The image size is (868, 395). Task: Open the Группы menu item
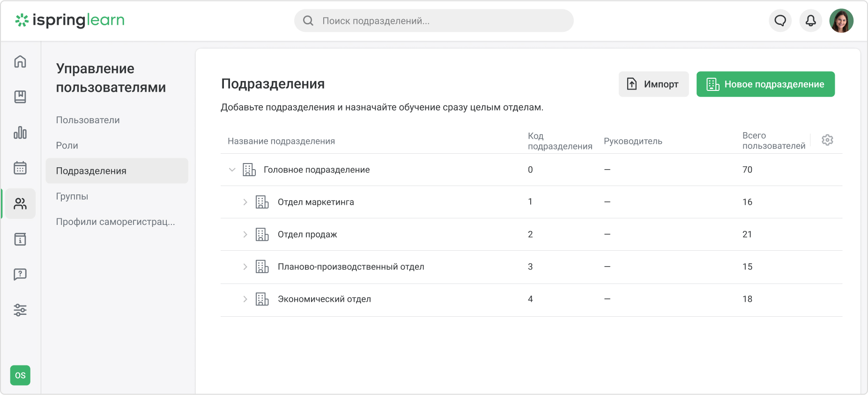click(x=72, y=196)
